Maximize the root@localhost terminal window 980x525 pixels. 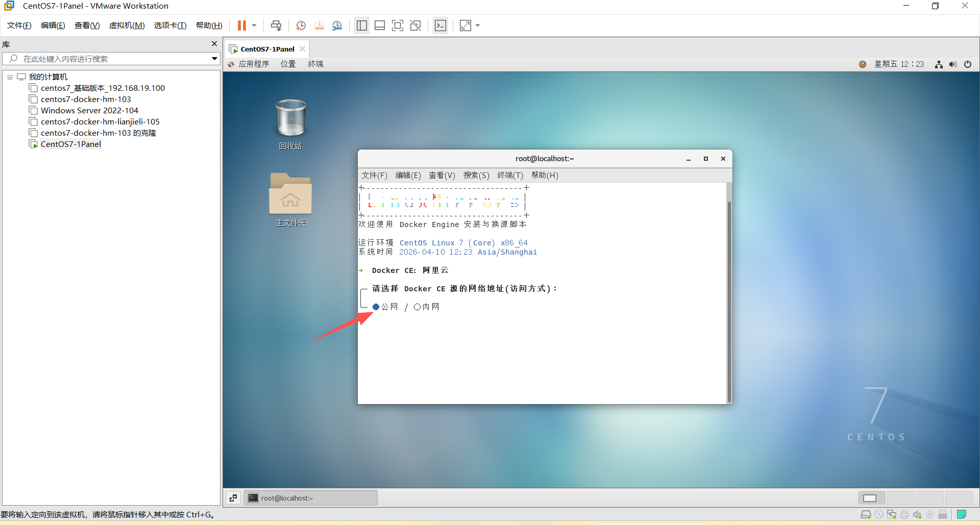point(706,159)
